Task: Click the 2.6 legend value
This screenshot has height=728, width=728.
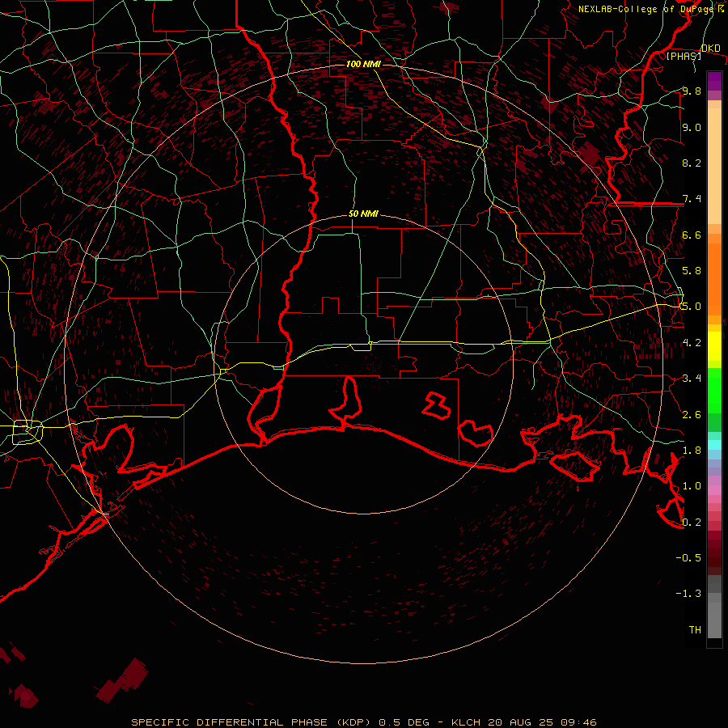Action: pos(692,415)
